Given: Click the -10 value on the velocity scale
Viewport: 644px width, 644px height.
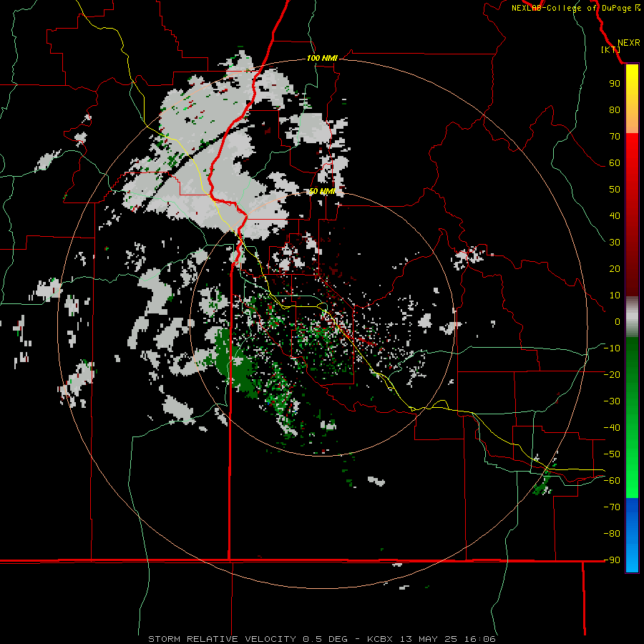Looking at the screenshot, I should pyautogui.click(x=612, y=348).
